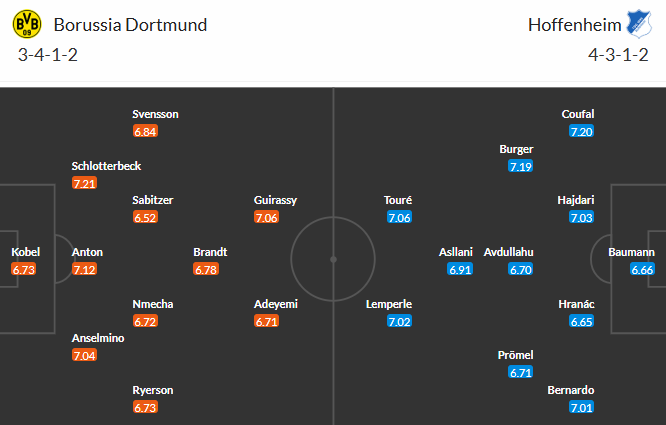Select Prömel's 6.71 rating badge
666x425 pixels.
[520, 372]
